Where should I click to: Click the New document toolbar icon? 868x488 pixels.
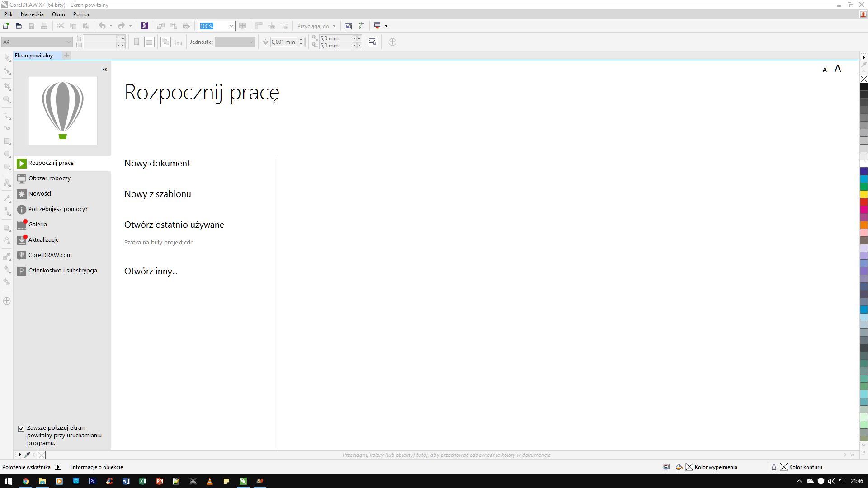coord(6,26)
